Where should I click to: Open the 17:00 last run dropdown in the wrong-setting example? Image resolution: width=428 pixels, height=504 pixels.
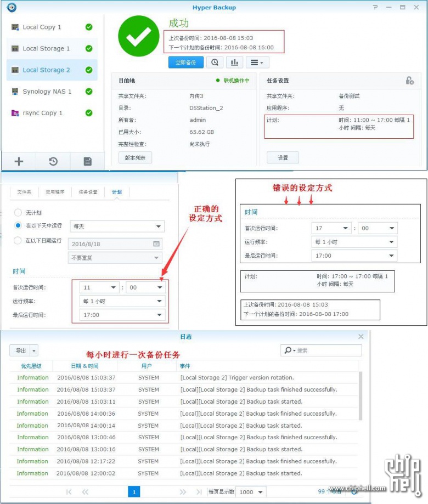(354, 256)
